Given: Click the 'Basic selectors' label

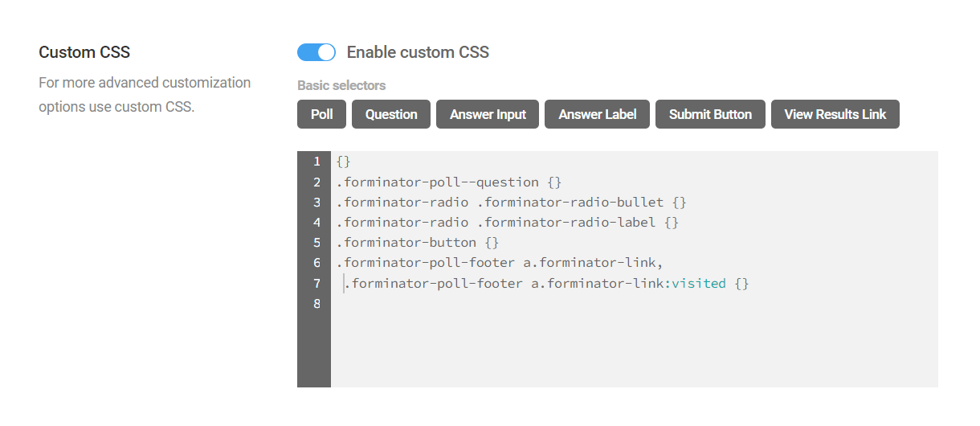Looking at the screenshot, I should click(341, 85).
